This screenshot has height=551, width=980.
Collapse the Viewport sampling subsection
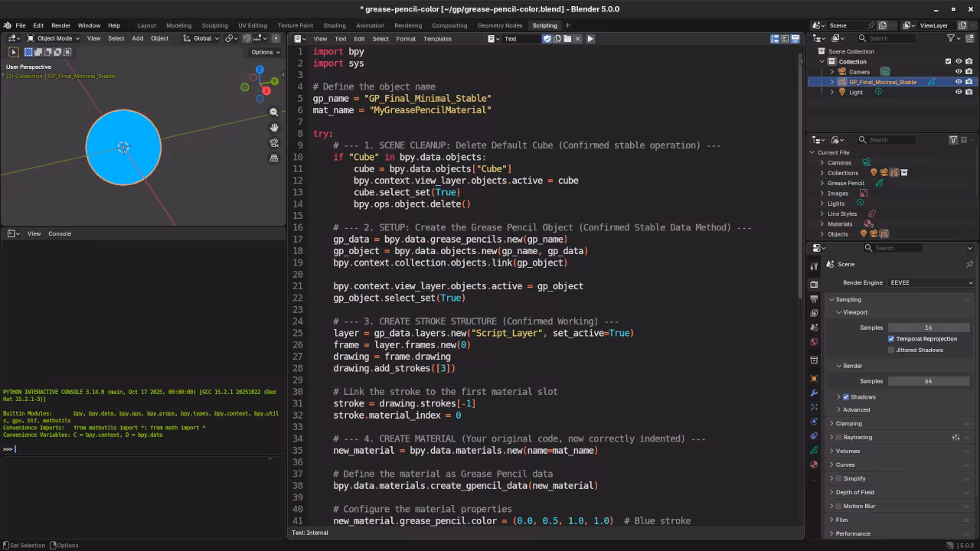[x=838, y=311]
